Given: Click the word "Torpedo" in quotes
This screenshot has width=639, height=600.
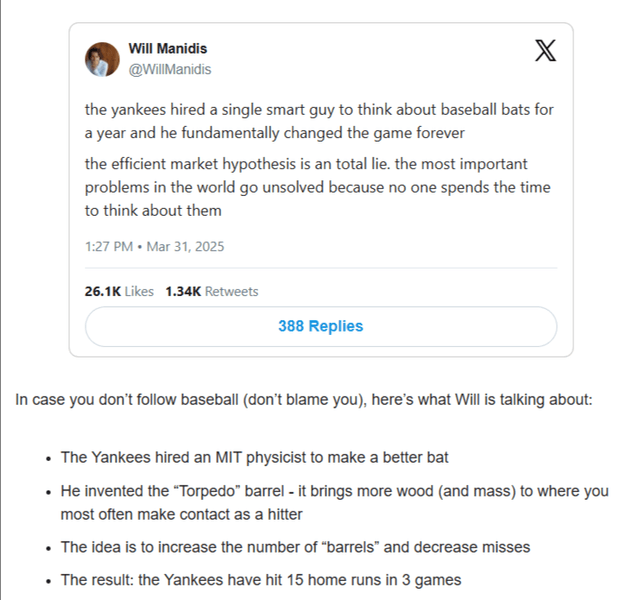Looking at the screenshot, I should pos(207,491).
